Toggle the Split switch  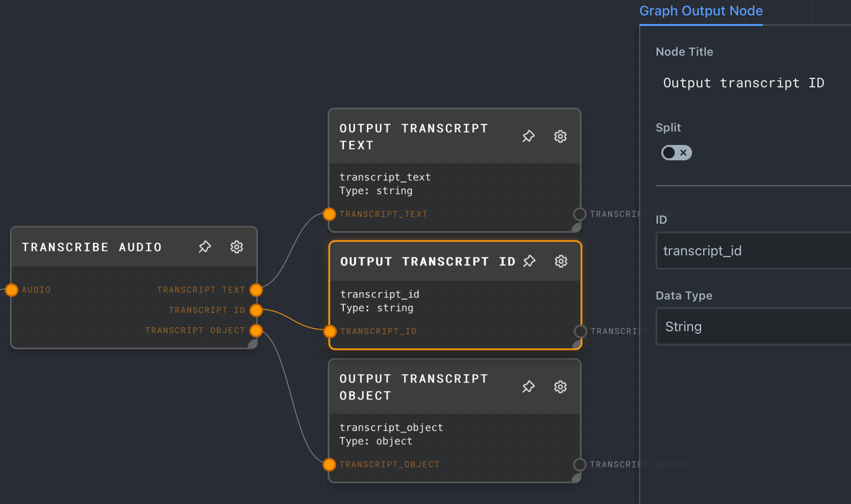tap(676, 153)
